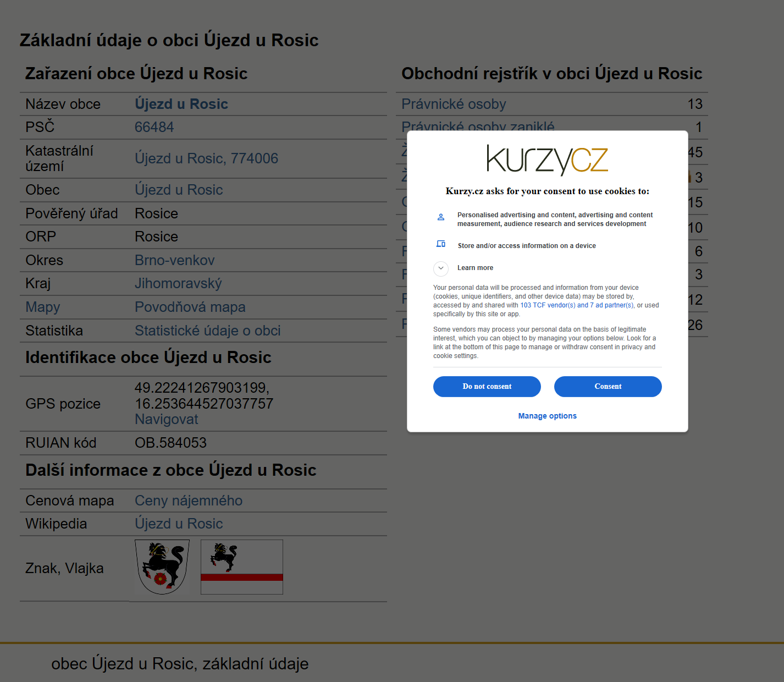The width and height of the screenshot is (784, 682).
Task: Click the municipality flag image
Action: pyautogui.click(x=242, y=567)
